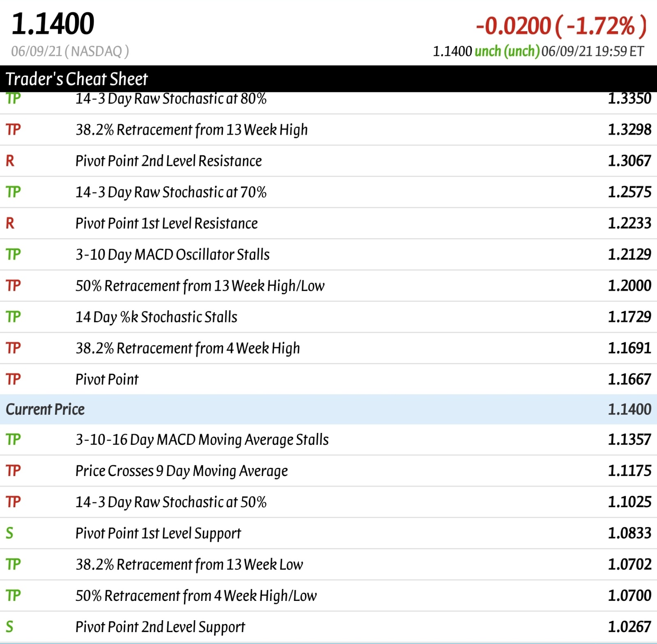Select the 14-3 Day Raw Stochastic at 80% row
The width and height of the screenshot is (657, 644).
328,102
